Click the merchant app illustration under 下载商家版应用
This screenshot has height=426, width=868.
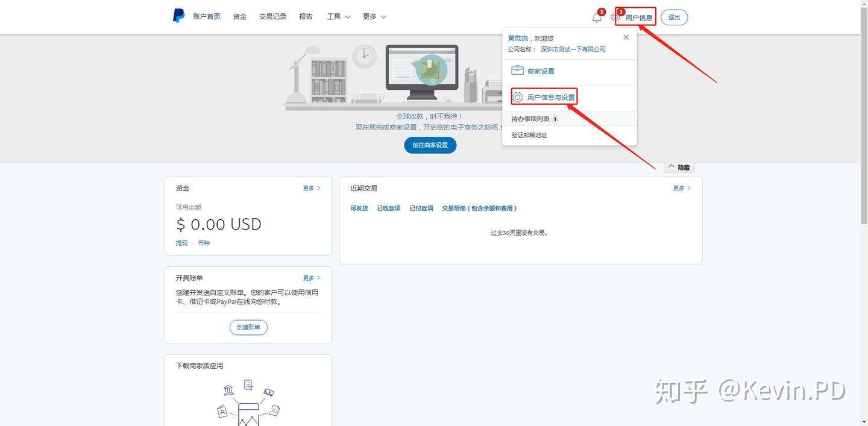(248, 399)
